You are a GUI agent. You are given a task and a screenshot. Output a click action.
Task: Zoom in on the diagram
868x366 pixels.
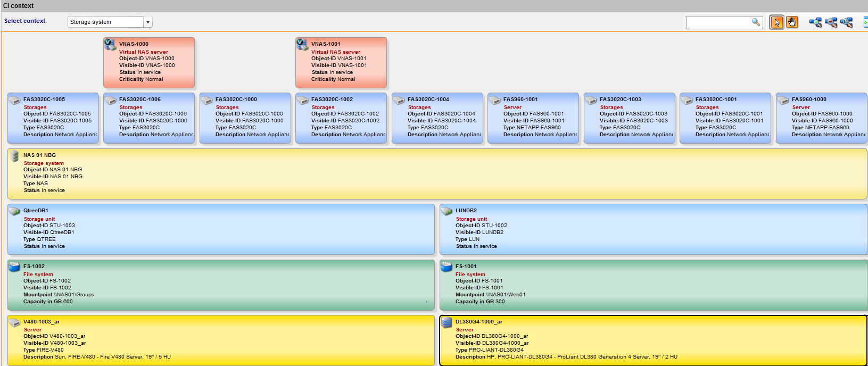pyautogui.click(x=815, y=22)
